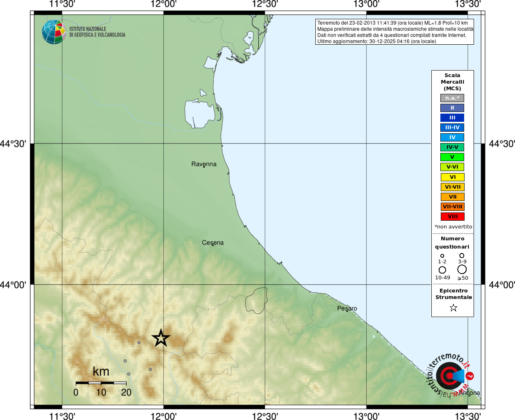Click the Ravenna city label
Image resolution: width=515 pixels, height=420 pixels.
[204, 164]
